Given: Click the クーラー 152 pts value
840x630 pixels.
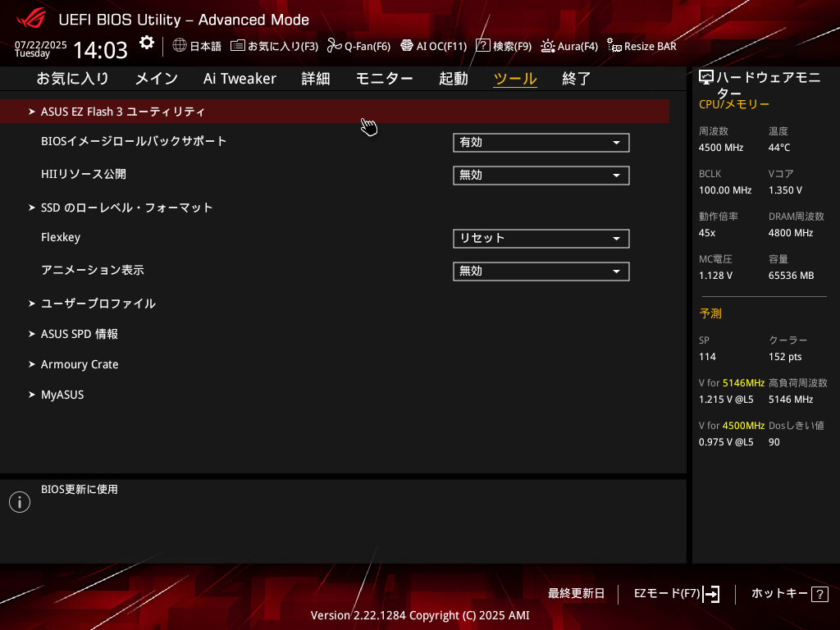Looking at the screenshot, I should click(x=785, y=357).
